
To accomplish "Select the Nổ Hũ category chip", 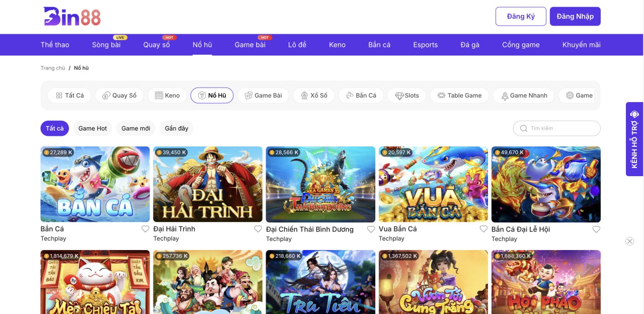I will point(212,95).
